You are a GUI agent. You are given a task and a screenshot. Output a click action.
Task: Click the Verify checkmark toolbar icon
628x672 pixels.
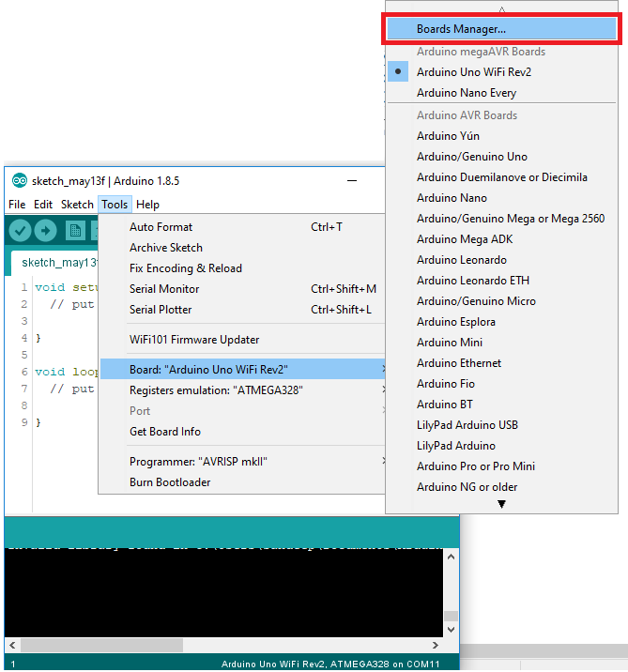[20, 231]
